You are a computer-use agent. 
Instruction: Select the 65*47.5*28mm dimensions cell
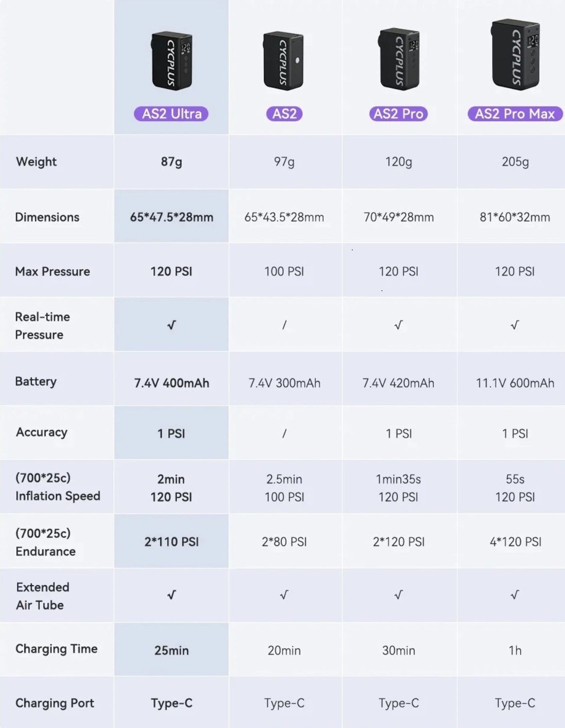(x=171, y=217)
